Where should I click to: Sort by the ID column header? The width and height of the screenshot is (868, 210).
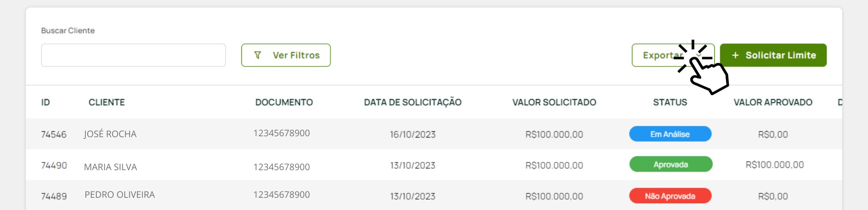(x=46, y=102)
